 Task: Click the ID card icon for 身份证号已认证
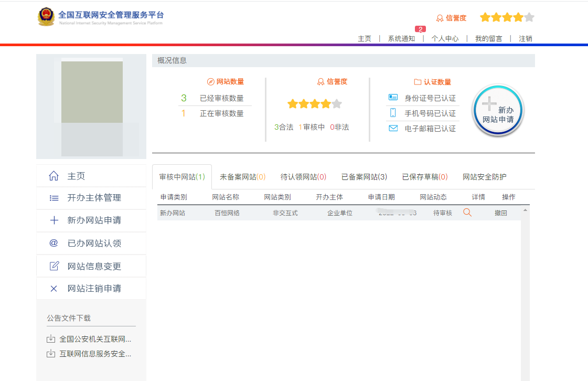393,97
